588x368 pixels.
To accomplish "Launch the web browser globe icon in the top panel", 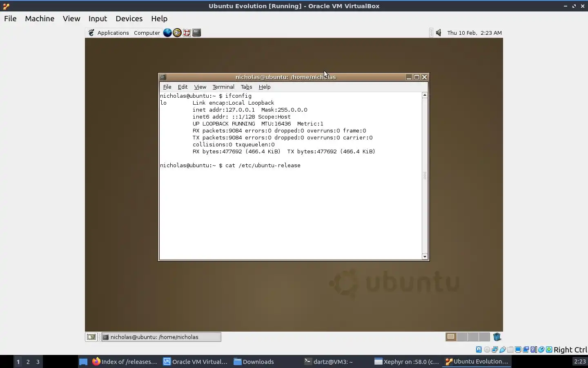I will pyautogui.click(x=167, y=33).
